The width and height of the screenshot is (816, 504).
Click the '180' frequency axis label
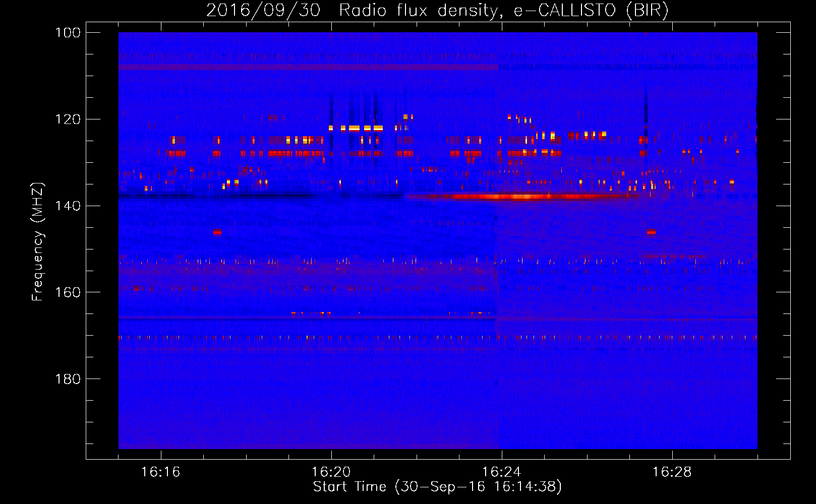(68, 379)
